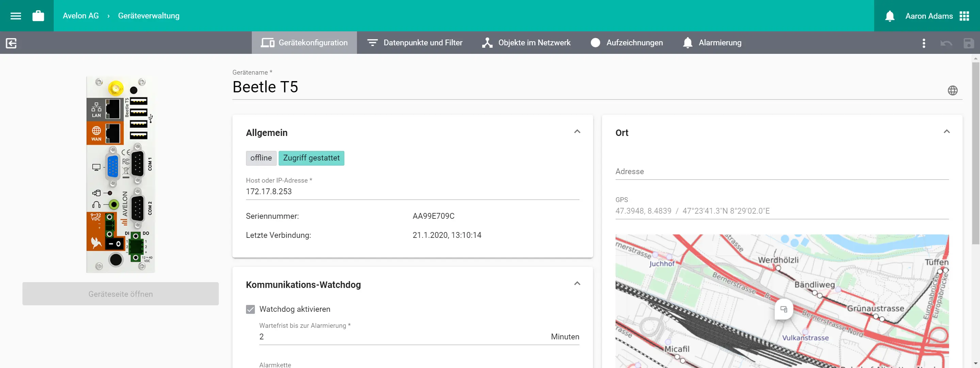980x368 pixels.
Task: Click the save disk icon
Action: 968,43
